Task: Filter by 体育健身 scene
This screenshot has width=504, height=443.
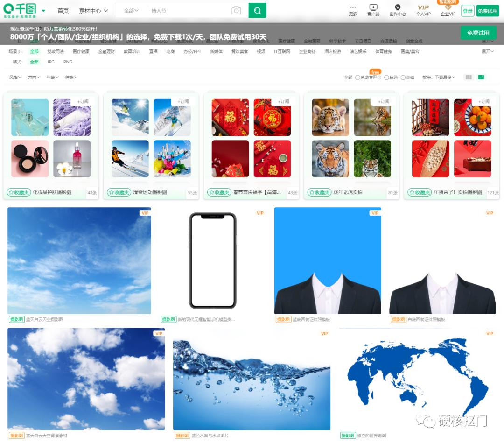Action: pos(384,51)
